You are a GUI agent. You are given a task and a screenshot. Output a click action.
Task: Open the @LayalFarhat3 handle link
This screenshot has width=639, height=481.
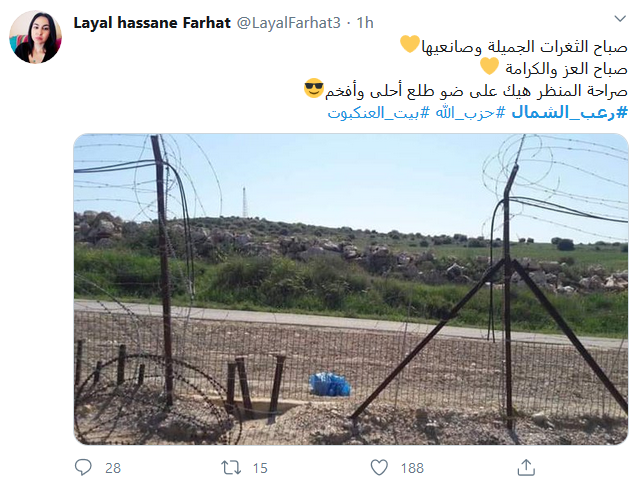[289, 23]
